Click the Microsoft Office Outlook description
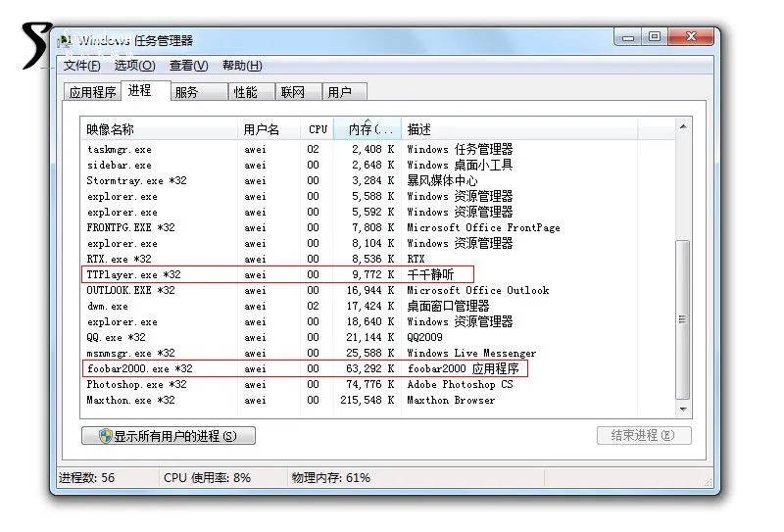 pyautogui.click(x=478, y=290)
